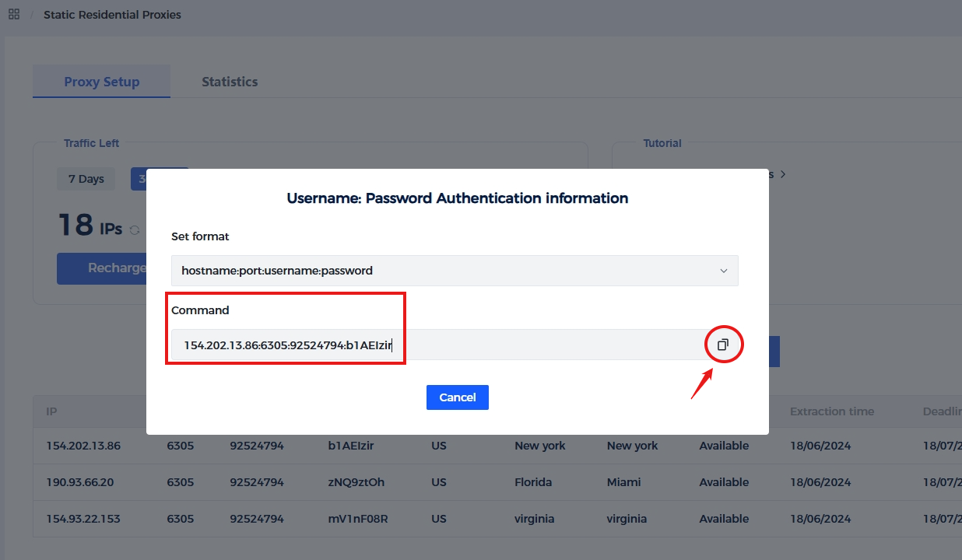Open the Set format dropdown

tap(454, 271)
